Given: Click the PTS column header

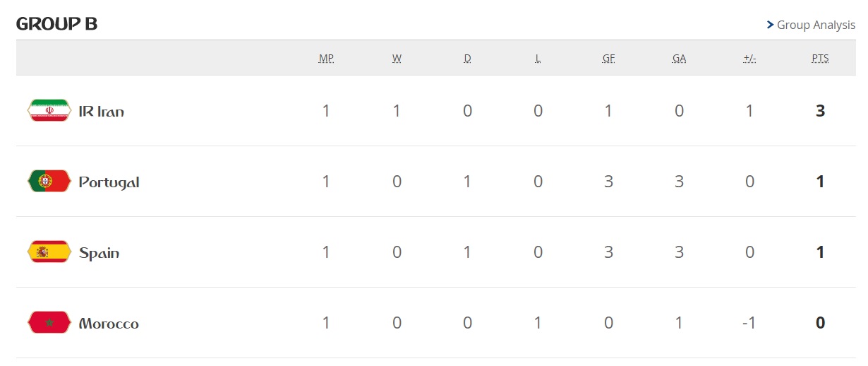Looking at the screenshot, I should (x=820, y=58).
